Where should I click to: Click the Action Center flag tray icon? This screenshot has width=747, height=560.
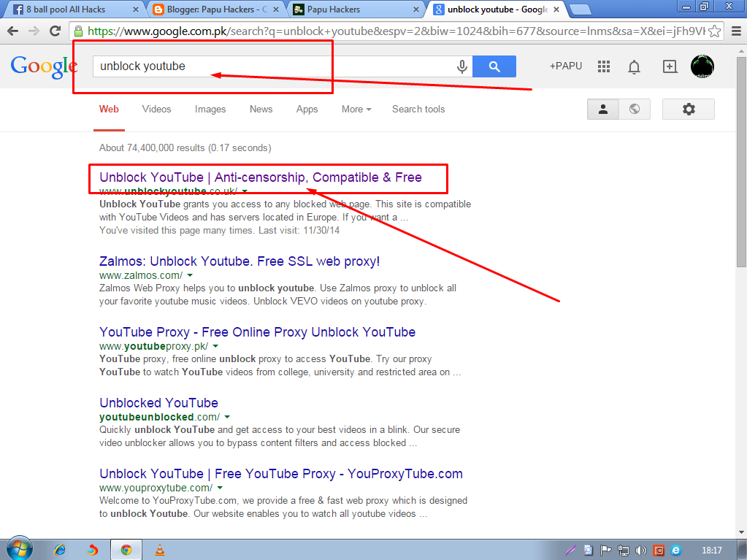coord(605,551)
